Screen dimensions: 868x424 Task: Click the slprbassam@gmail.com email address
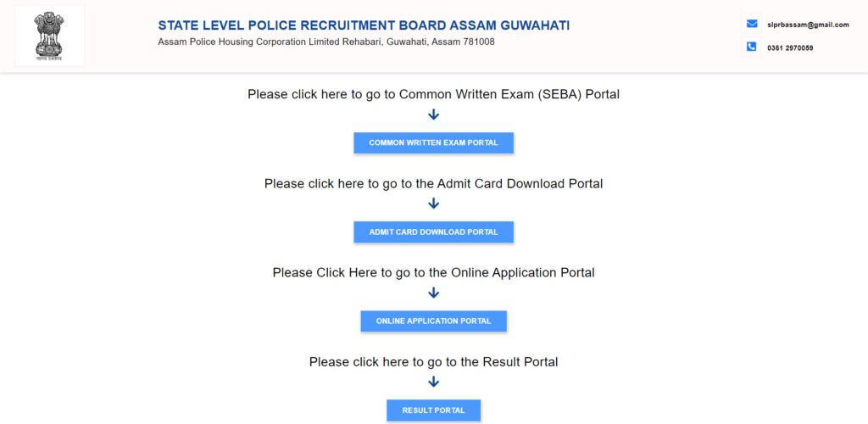[808, 25]
